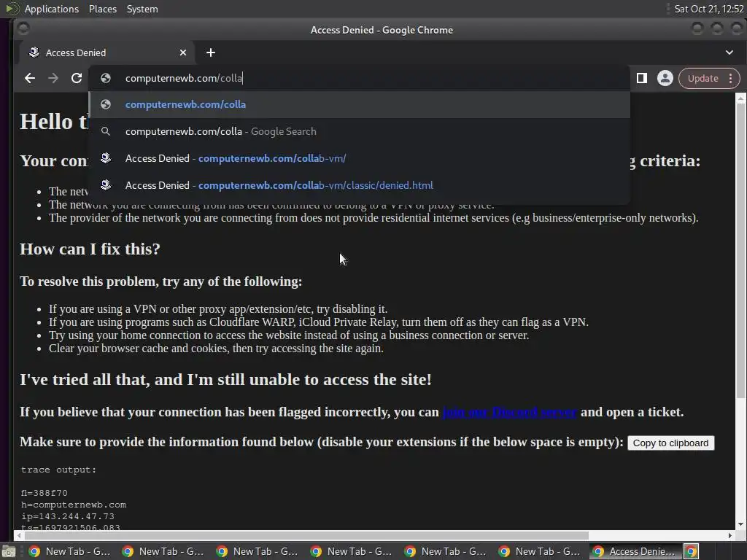The width and height of the screenshot is (747, 560).
Task: Open the System menu
Action: [x=142, y=9]
